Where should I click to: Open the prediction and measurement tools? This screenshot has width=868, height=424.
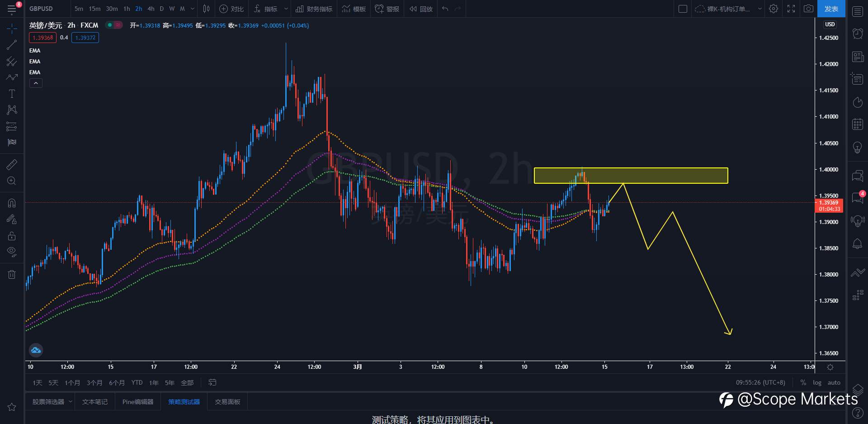pos(12,126)
